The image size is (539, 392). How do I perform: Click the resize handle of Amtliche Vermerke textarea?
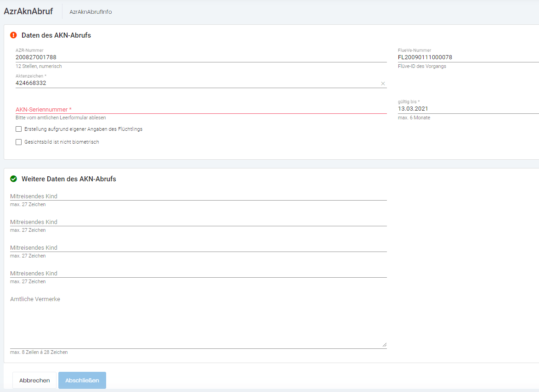(x=384, y=345)
